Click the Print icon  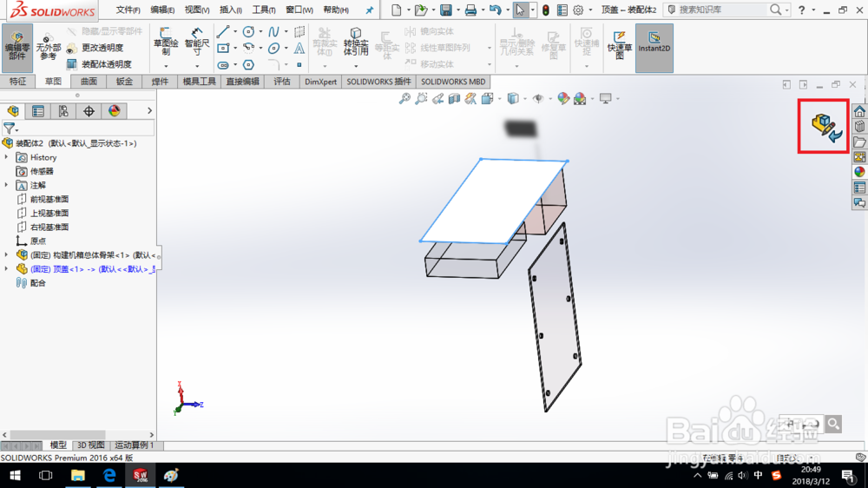[470, 10]
